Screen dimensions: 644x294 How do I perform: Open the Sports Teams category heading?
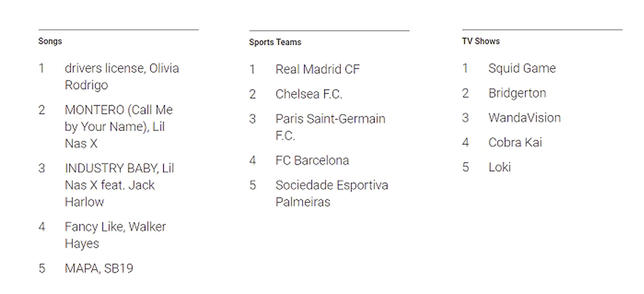point(275,42)
